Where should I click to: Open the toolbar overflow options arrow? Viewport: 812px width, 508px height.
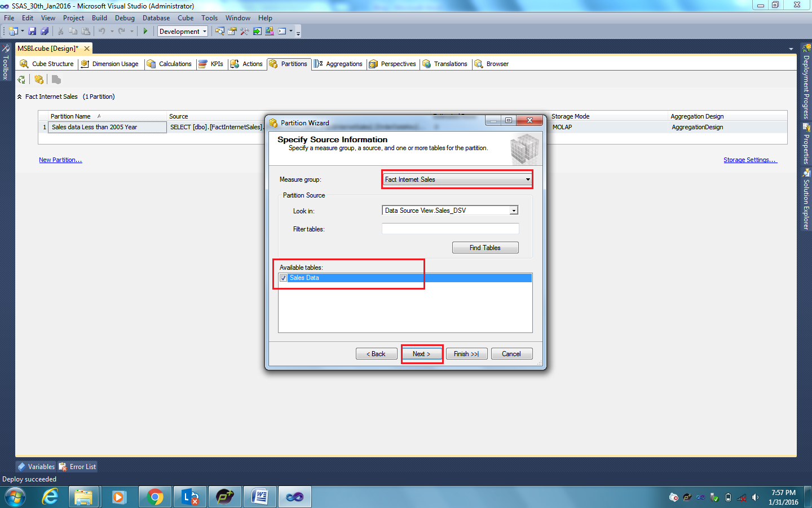pos(298,32)
